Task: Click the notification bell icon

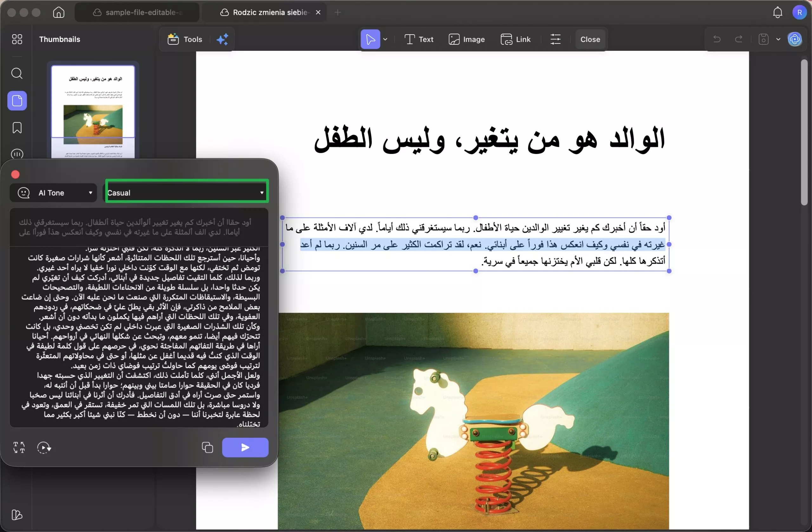Action: tap(777, 13)
